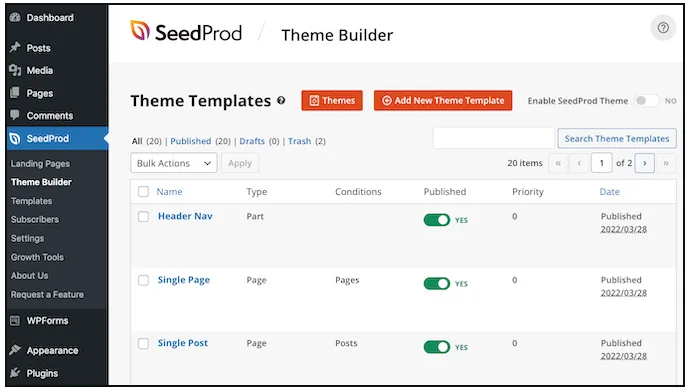This screenshot has height=390, width=690.
Task: Open the Bulk Actions dropdown
Action: (x=174, y=163)
